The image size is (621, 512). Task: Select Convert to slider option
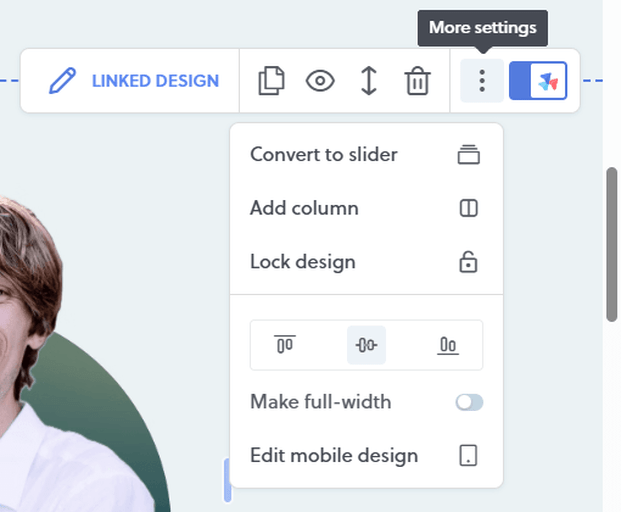(x=324, y=155)
